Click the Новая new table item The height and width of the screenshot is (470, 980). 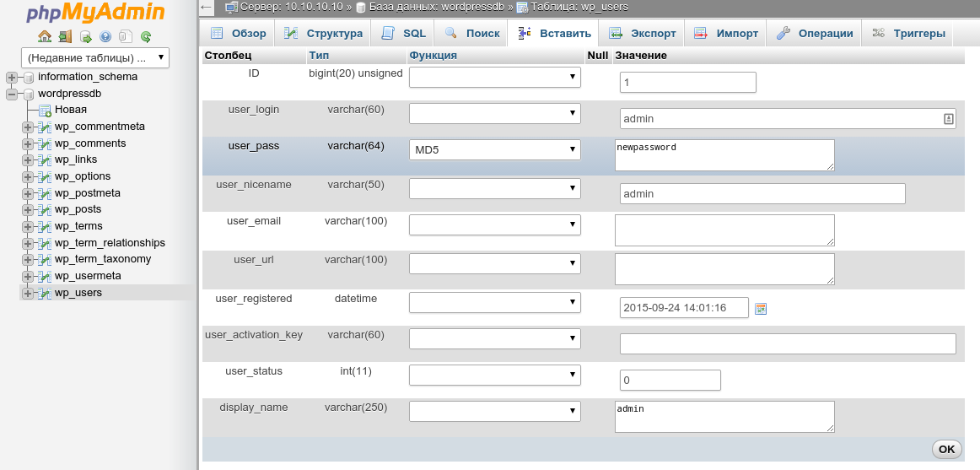(x=71, y=110)
